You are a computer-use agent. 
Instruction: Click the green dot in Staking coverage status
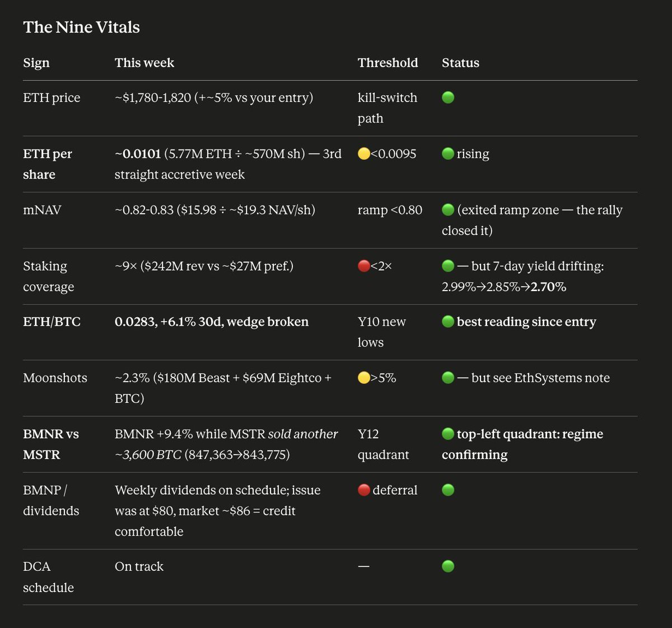coord(448,266)
